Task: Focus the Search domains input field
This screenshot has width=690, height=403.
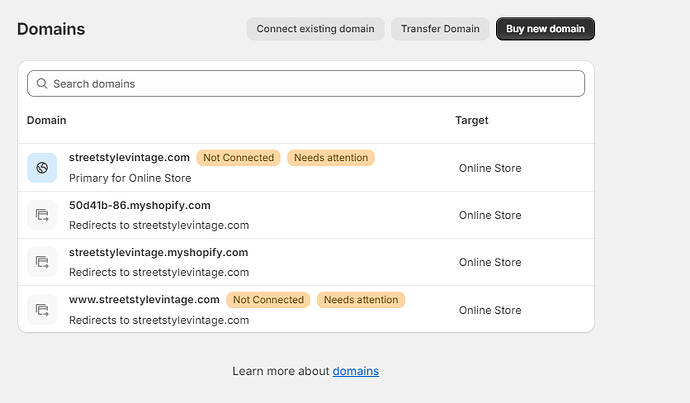Action: click(x=310, y=84)
